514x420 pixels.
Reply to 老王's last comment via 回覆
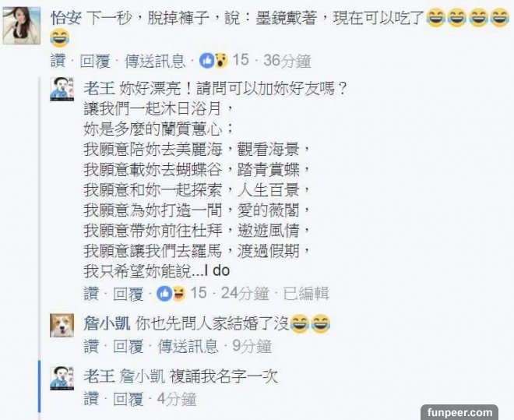click(128, 399)
